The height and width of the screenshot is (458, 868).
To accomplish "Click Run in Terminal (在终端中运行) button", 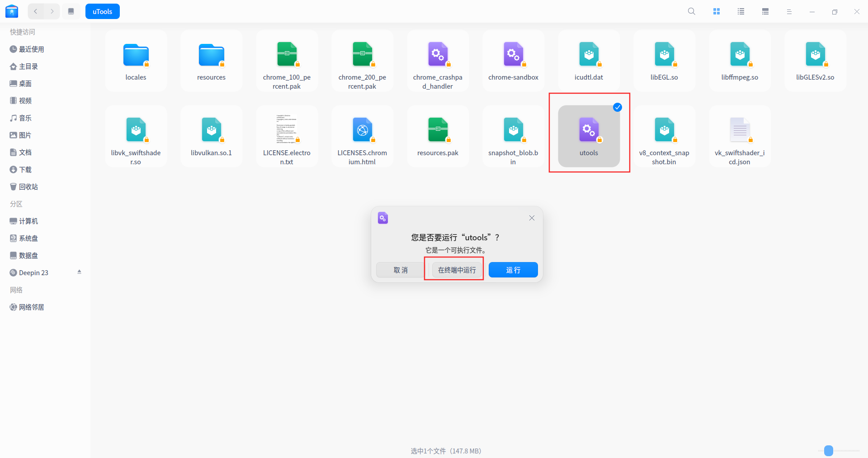I will coord(457,270).
